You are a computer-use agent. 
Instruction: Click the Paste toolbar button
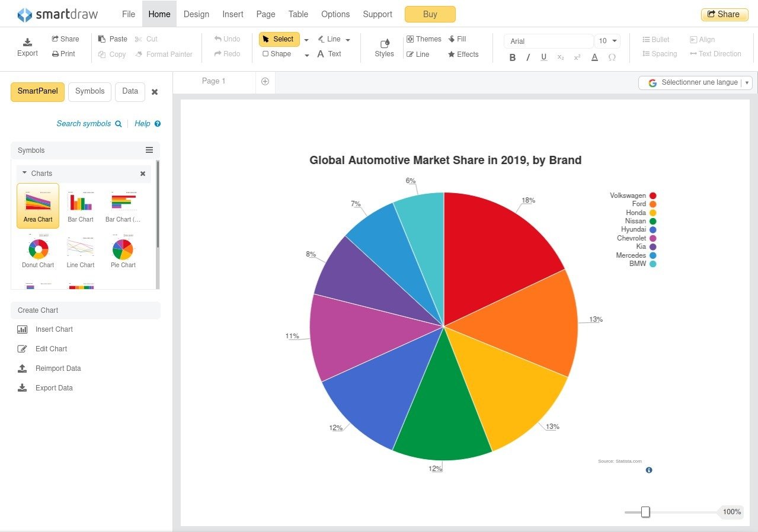coord(113,39)
